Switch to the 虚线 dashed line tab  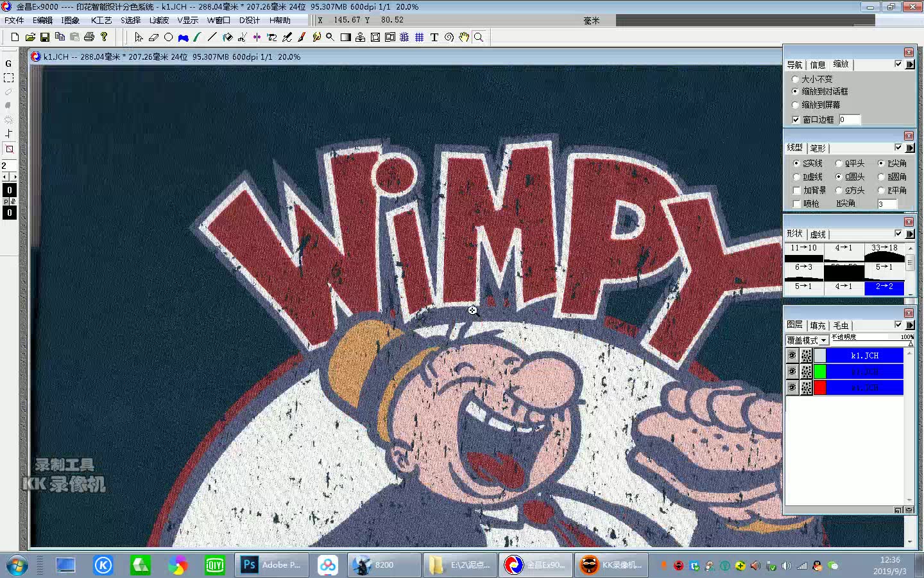818,234
